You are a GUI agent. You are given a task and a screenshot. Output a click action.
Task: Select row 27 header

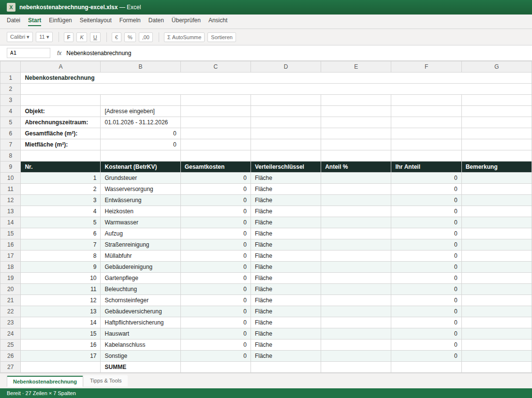(11, 367)
